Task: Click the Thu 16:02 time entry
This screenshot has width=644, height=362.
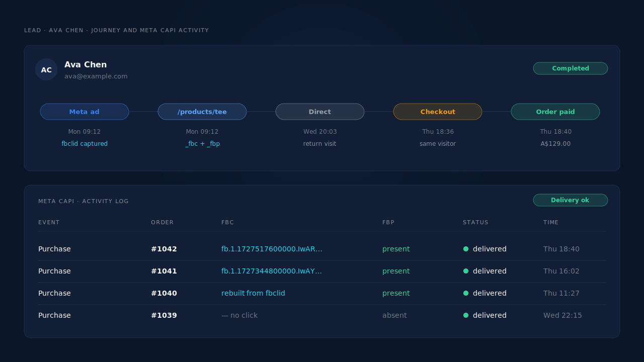Action: [x=561, y=271]
